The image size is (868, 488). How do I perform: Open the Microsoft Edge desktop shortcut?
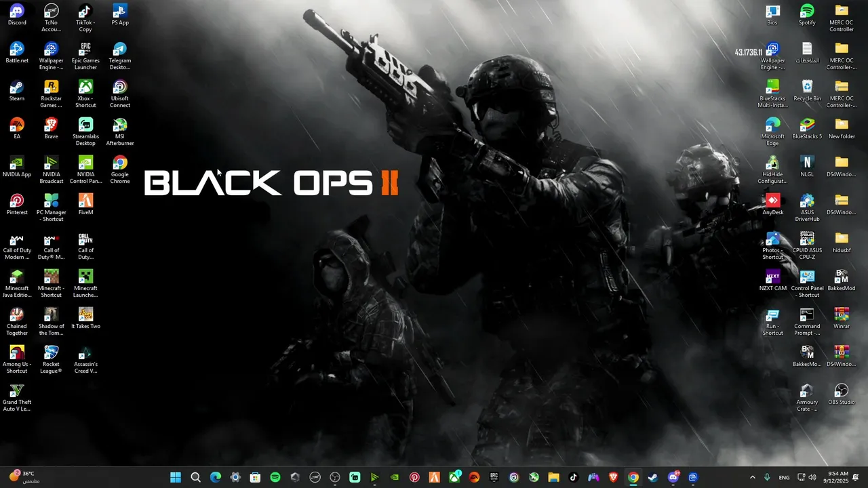point(772,132)
